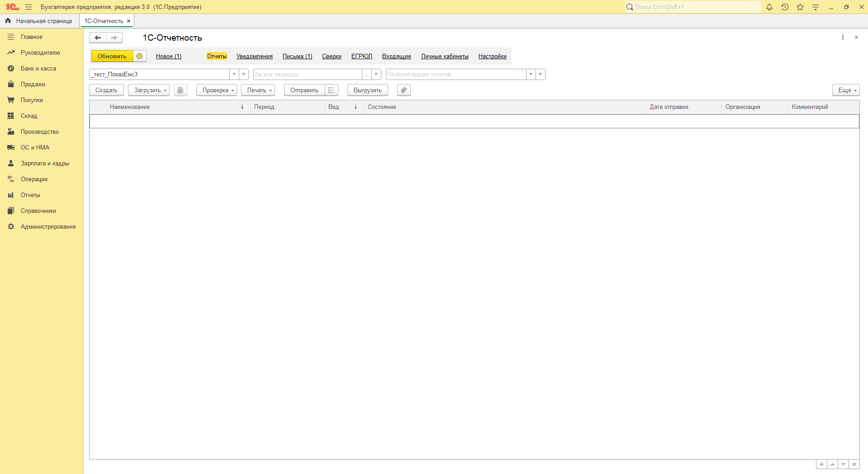Viewport: 868px width, 474px height.
Task: Open the Руководителю section
Action: 42,53
